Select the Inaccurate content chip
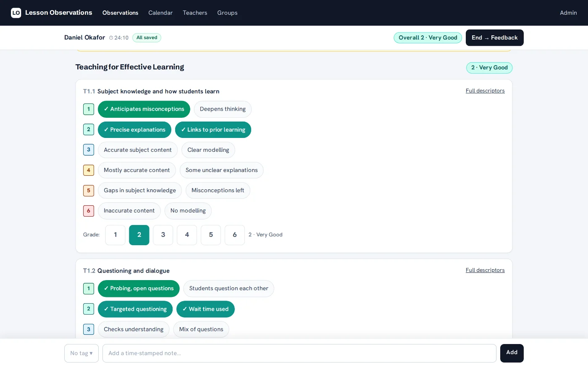 [129, 211]
